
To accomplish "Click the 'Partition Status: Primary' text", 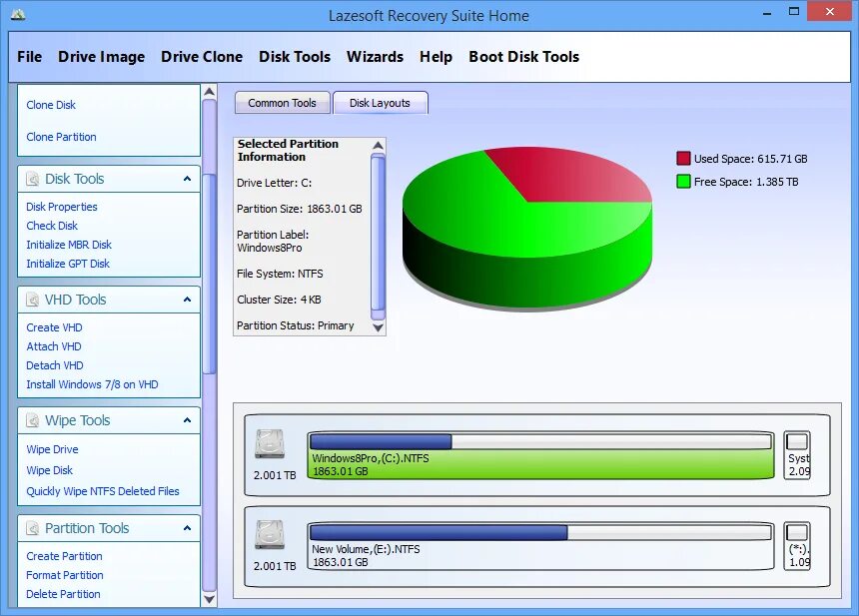I will coord(296,325).
